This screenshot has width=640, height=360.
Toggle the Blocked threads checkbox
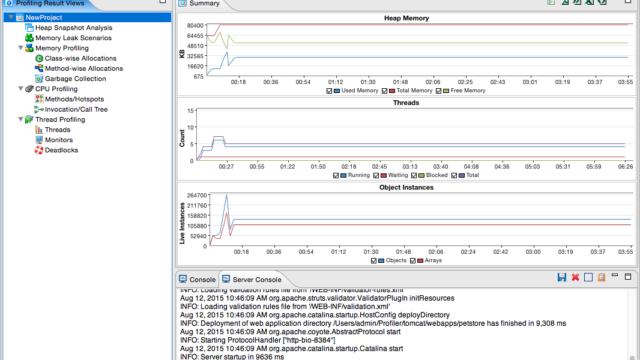point(414,176)
